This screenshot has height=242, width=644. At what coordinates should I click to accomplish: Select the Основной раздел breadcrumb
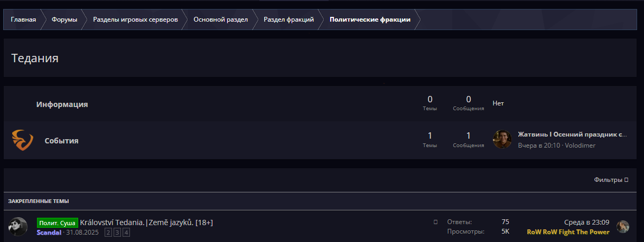[220, 20]
